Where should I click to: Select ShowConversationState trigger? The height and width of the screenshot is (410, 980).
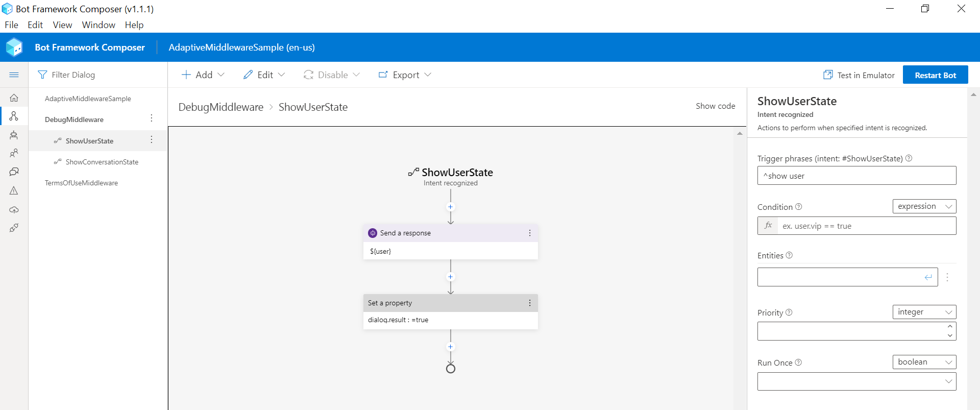[x=102, y=162]
